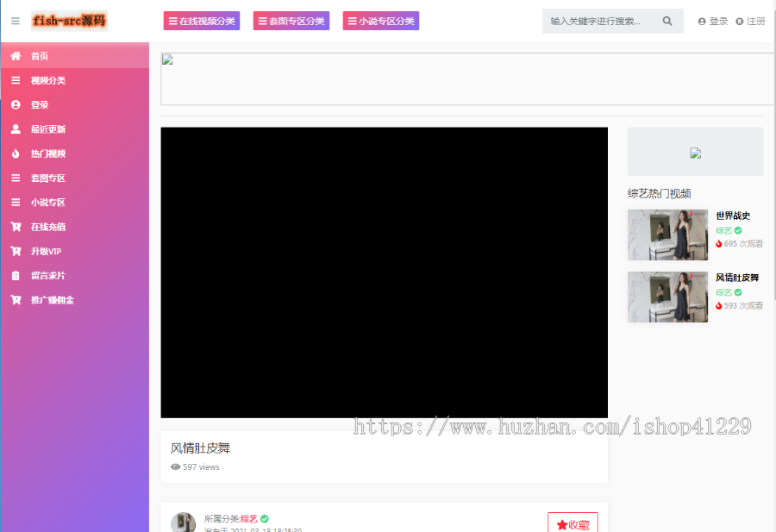The width and height of the screenshot is (776, 532).
Task: Click the eye icon beside 597 views
Action: pyautogui.click(x=175, y=466)
